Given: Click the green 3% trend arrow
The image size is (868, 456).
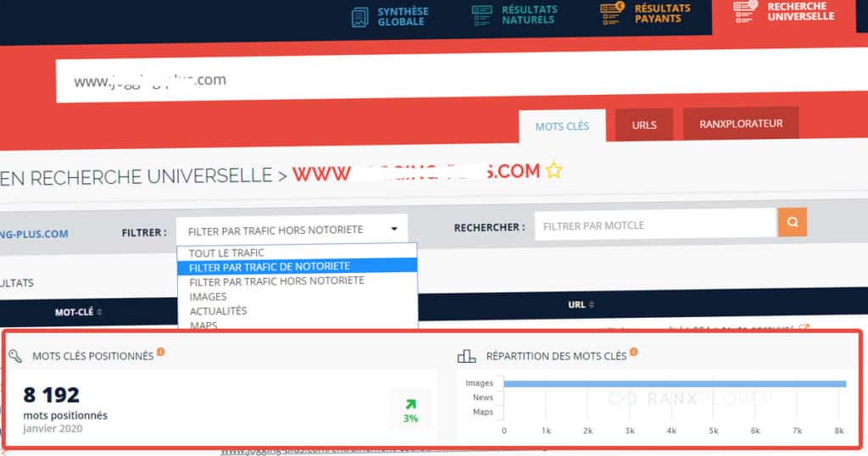Looking at the screenshot, I should coord(411,404).
